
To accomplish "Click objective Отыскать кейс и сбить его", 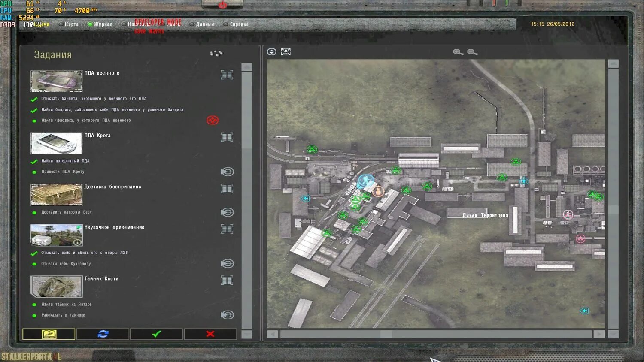I will [x=85, y=253].
